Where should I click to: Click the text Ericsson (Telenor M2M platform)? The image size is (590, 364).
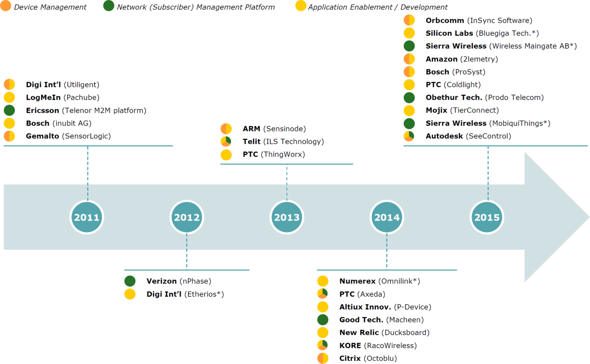coord(86,110)
